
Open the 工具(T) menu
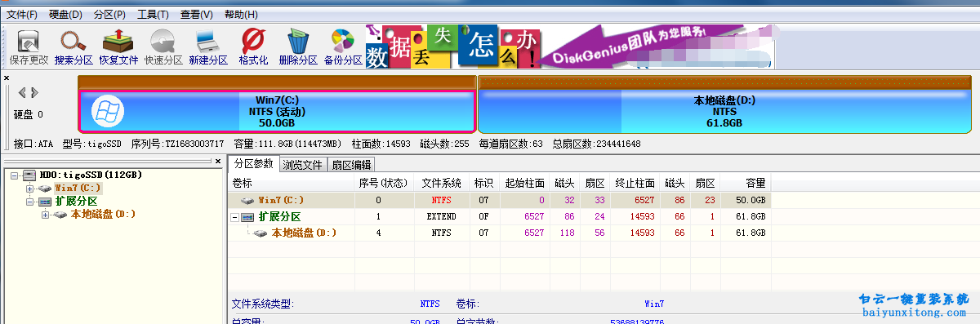click(153, 15)
